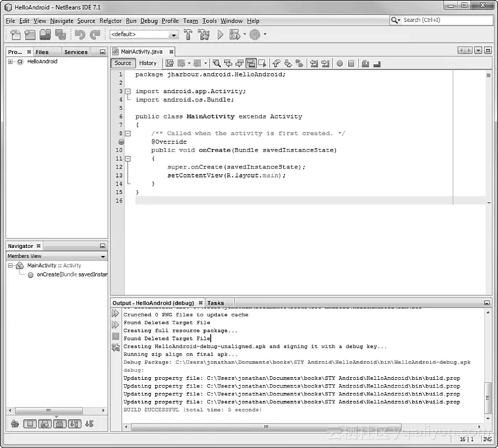Toggle the first filter button in Navigator bottom bar
The height and width of the screenshot is (448, 498).
coord(30,424)
